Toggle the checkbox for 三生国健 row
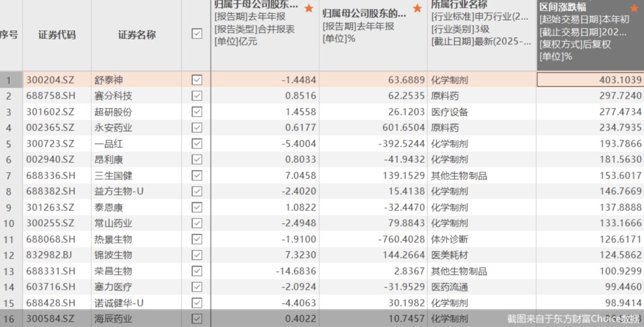The width and height of the screenshot is (644, 327). [197, 175]
